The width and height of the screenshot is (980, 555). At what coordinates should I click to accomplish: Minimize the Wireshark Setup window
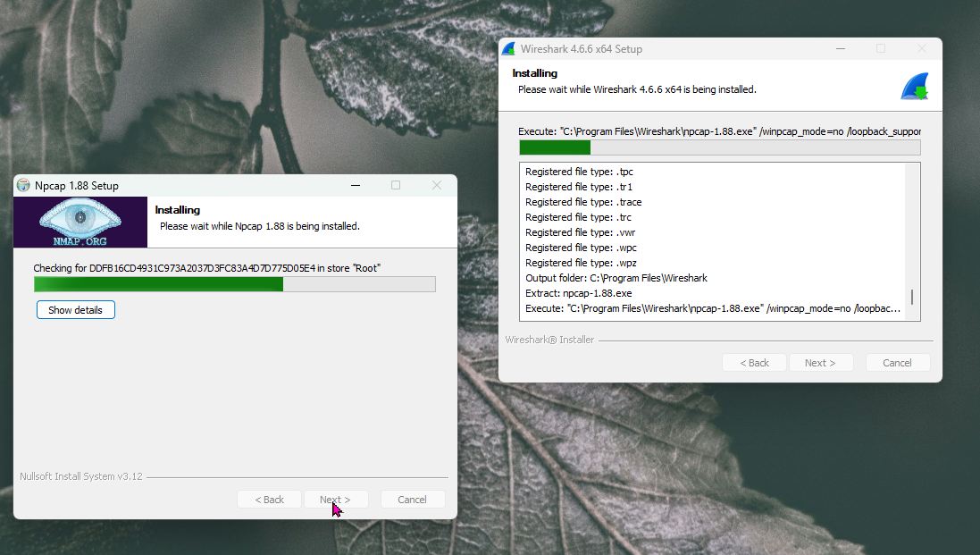coord(841,49)
